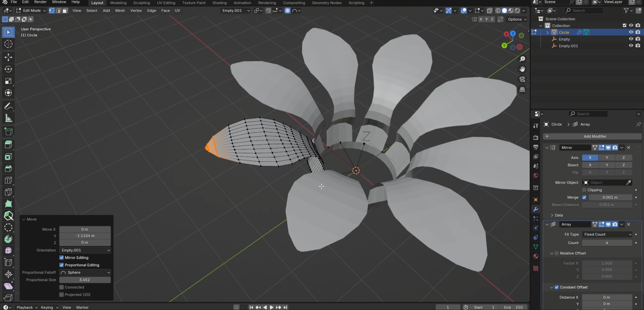644x310 pixels.
Task: Activate the Move tool
Action: pos(8,57)
